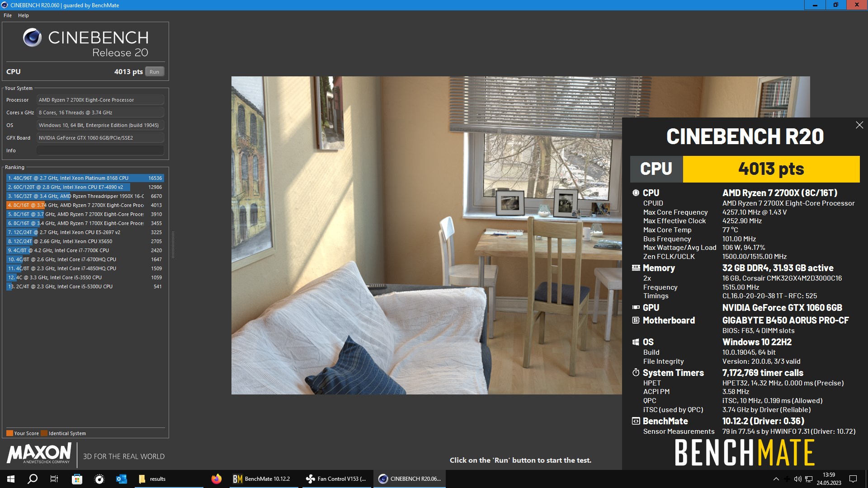Open the Windows Start menu

[11, 479]
